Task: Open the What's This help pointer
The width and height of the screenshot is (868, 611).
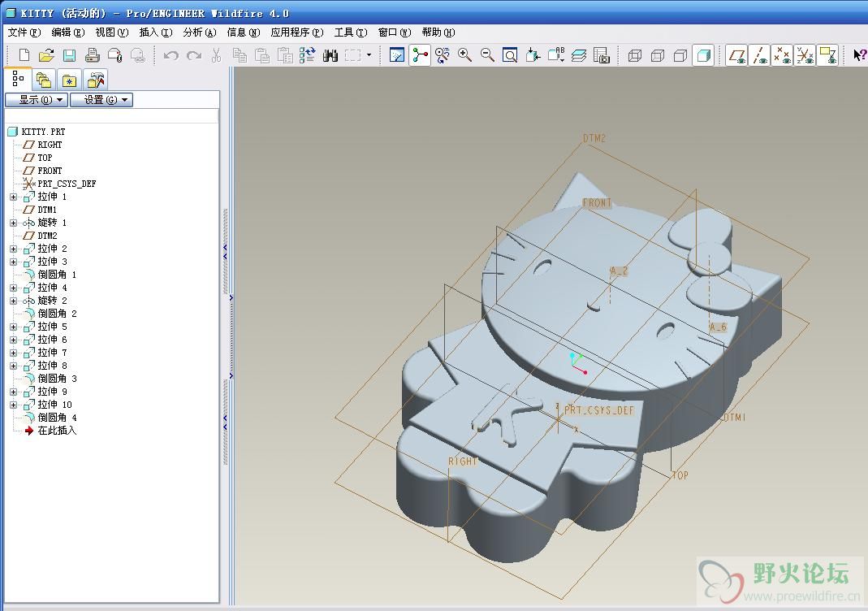Action: coord(859,54)
